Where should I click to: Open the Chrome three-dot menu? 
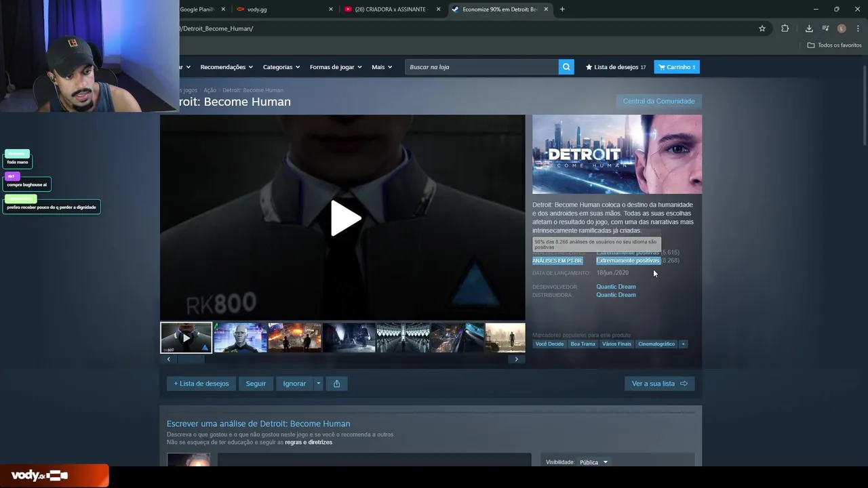(x=857, y=28)
